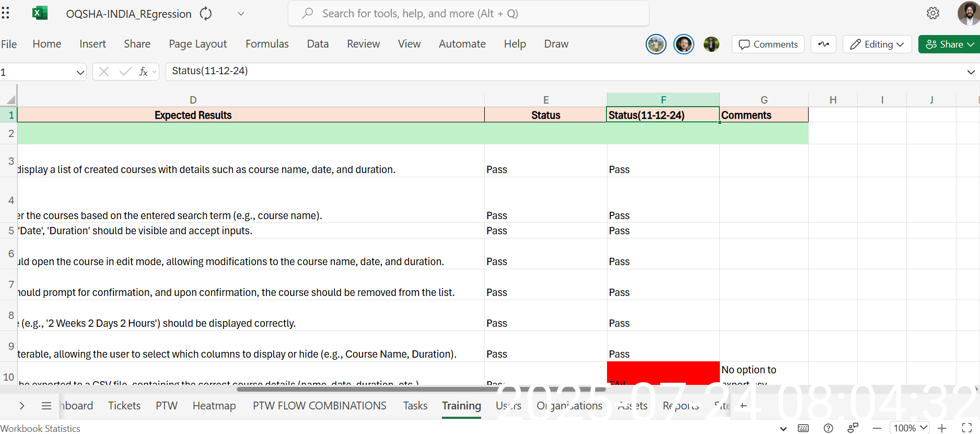Switch to the Heatmap sheet tab
This screenshot has width=980, height=434.
point(214,406)
